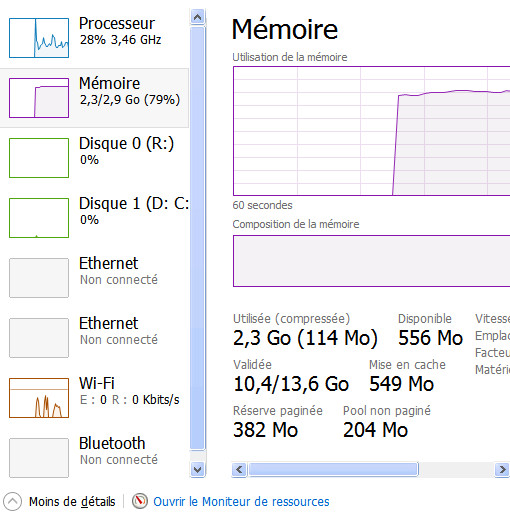Click the horizontal scroll left arrow
The width and height of the screenshot is (510, 518).
point(239,470)
